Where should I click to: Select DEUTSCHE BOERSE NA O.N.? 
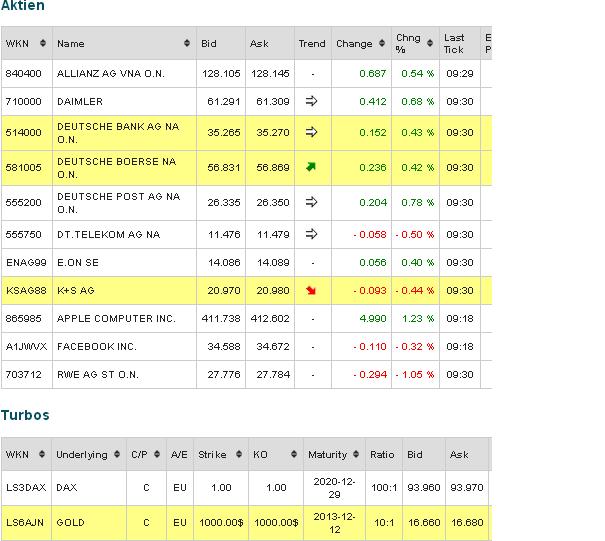(117, 168)
